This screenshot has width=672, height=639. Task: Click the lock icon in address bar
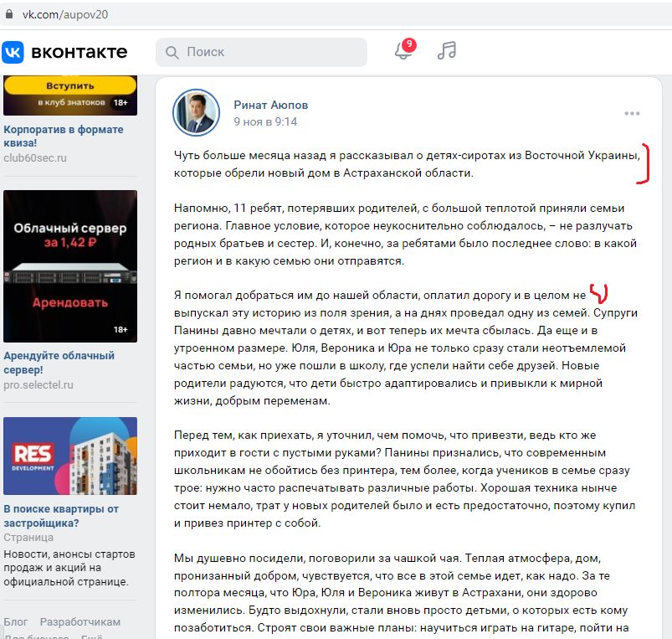click(x=9, y=14)
